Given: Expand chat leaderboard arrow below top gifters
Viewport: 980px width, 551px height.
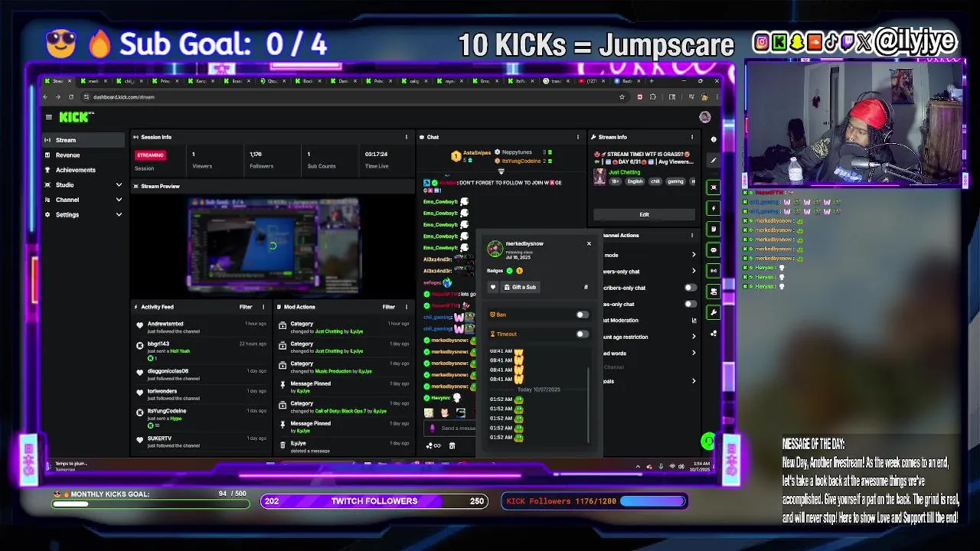Looking at the screenshot, I should [501, 171].
